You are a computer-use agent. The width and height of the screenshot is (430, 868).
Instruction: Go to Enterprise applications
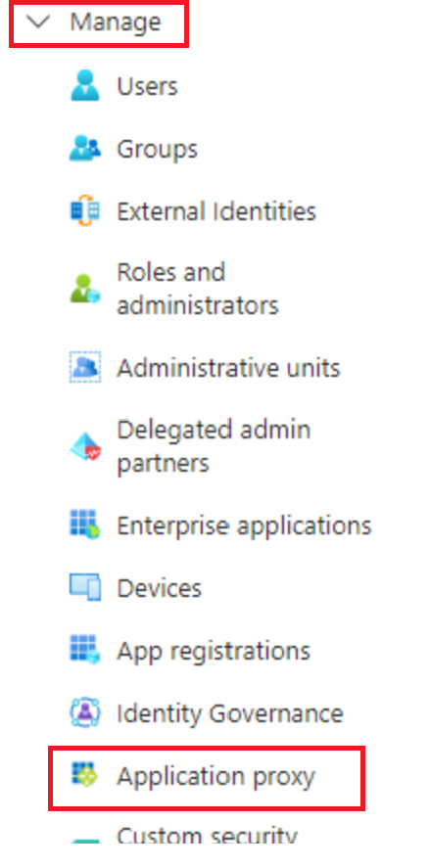pos(244,525)
